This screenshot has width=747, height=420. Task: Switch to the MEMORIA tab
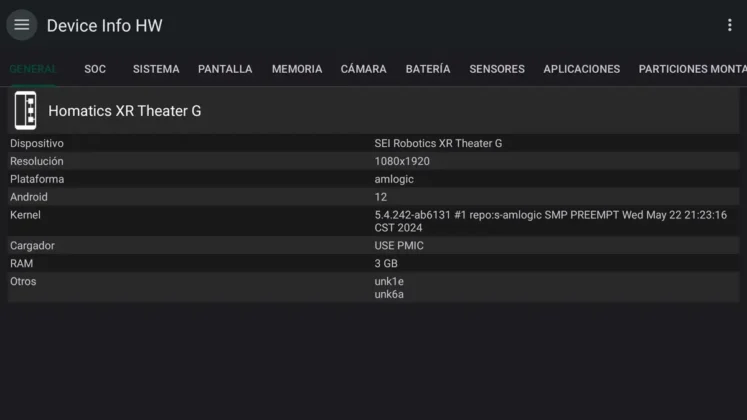click(x=297, y=69)
